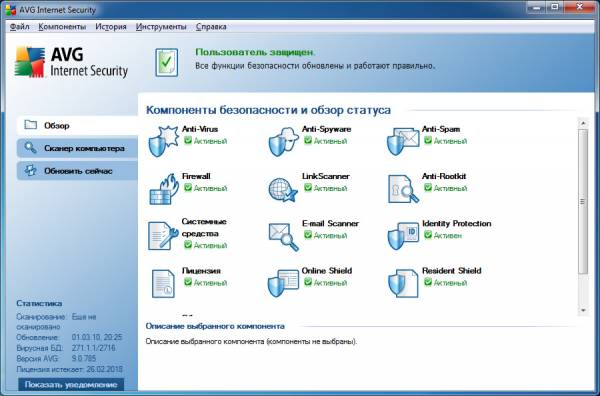Select the E-mail Scanner component label
Viewport: 600px width, 396px height.
point(330,223)
